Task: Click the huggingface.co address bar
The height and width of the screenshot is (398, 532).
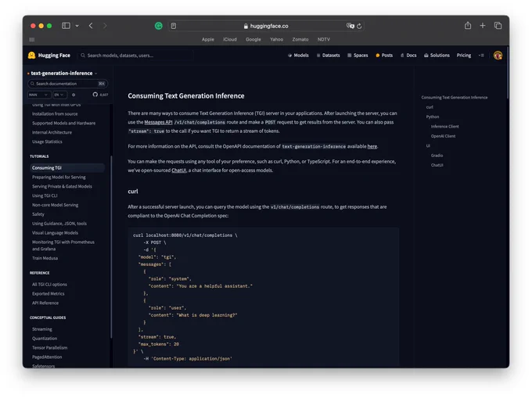Action: point(266,26)
